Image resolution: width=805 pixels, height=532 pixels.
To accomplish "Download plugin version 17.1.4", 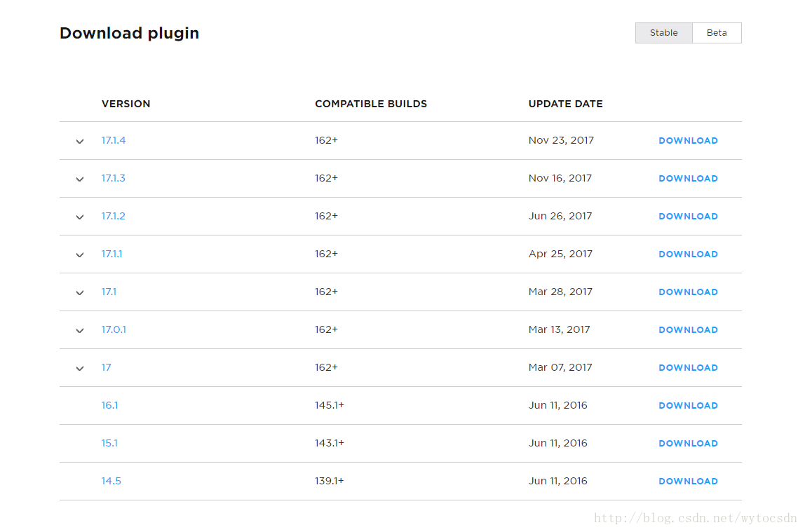I will click(688, 141).
